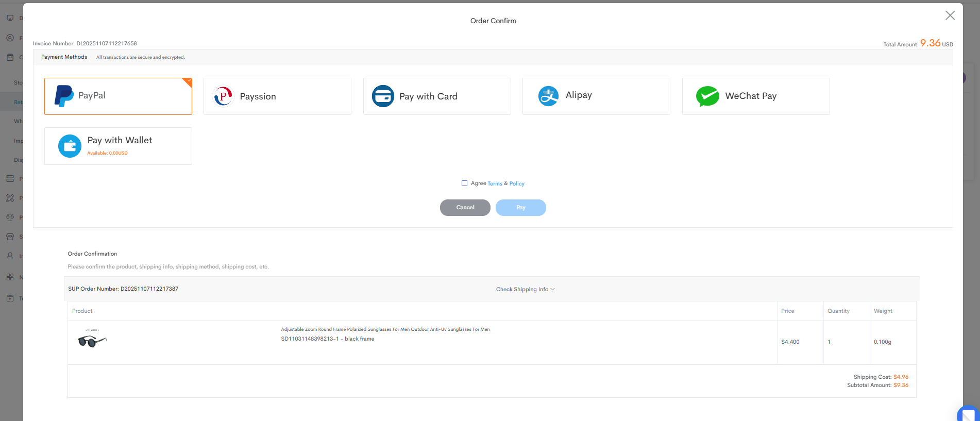Image resolution: width=980 pixels, height=421 pixels.
Task: Select the WeChat Pay option
Action: (x=755, y=96)
